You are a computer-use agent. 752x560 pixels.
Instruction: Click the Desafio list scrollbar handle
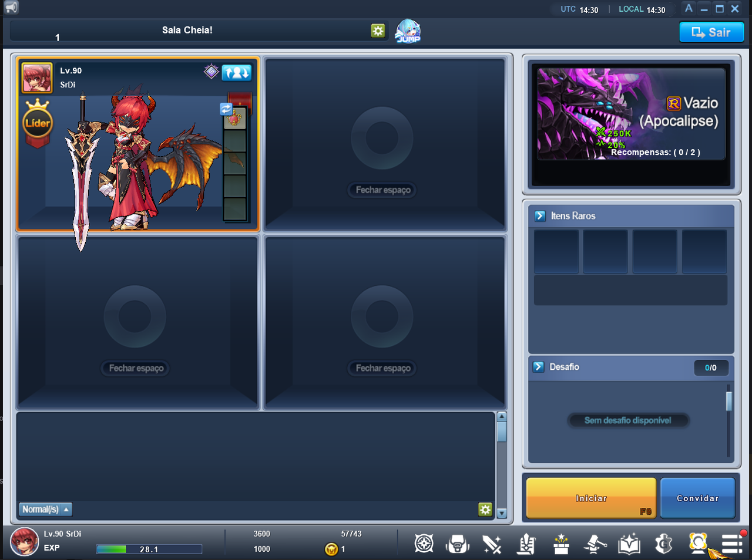point(728,402)
